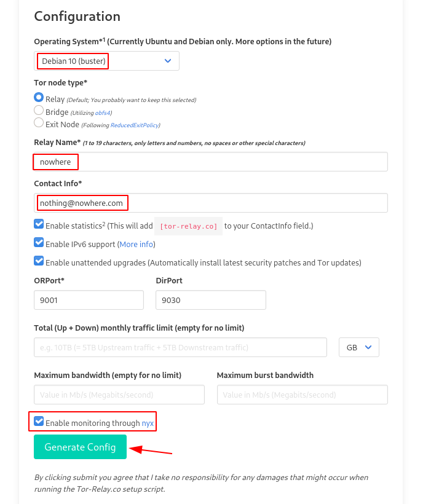
Task: Focus the Relay Name field
Action: click(211, 162)
